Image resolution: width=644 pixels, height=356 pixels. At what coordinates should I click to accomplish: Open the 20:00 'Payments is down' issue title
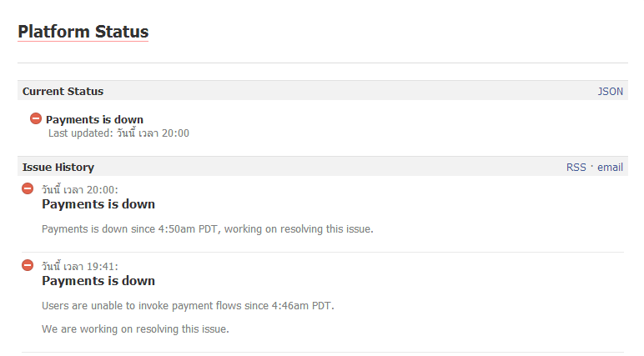click(x=98, y=204)
